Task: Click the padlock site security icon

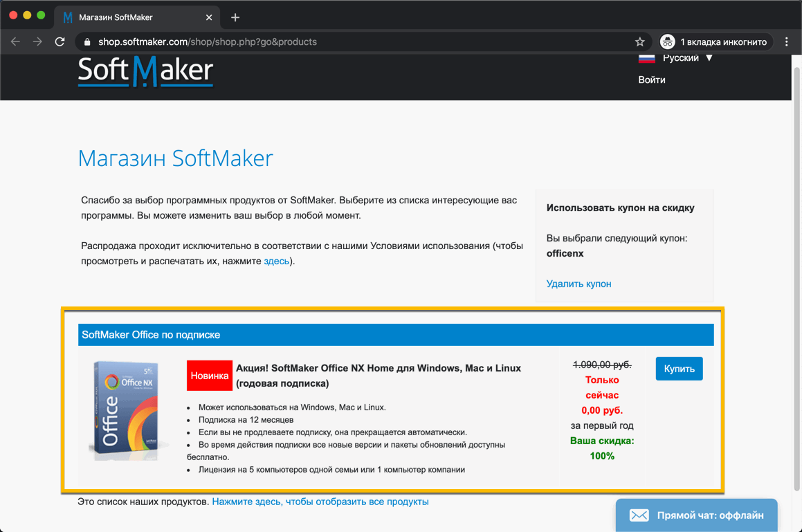Action: [x=87, y=42]
